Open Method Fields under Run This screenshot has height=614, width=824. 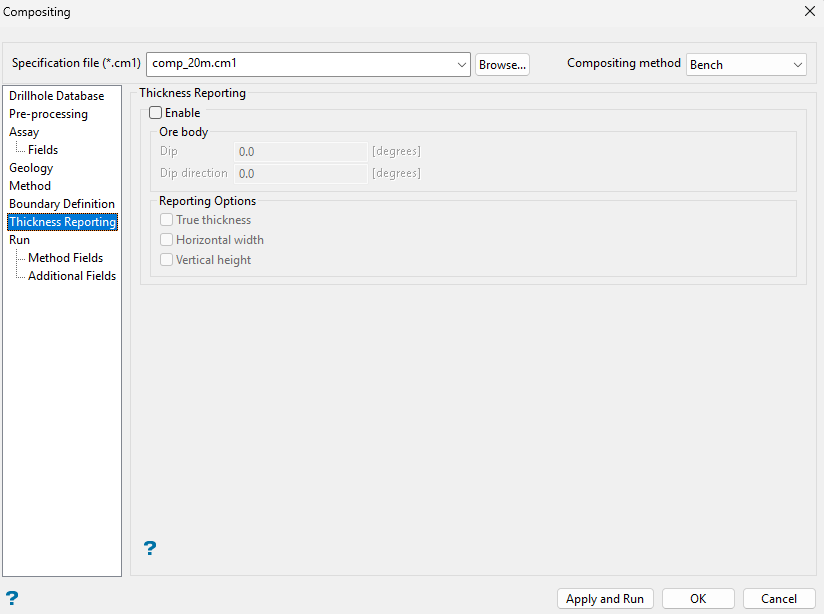[66, 258]
